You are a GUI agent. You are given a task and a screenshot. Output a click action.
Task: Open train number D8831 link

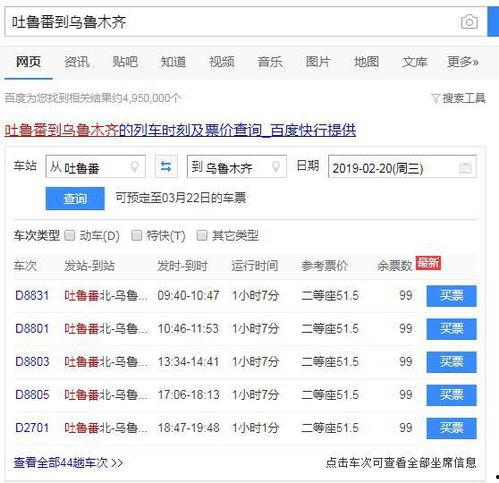[x=32, y=296]
